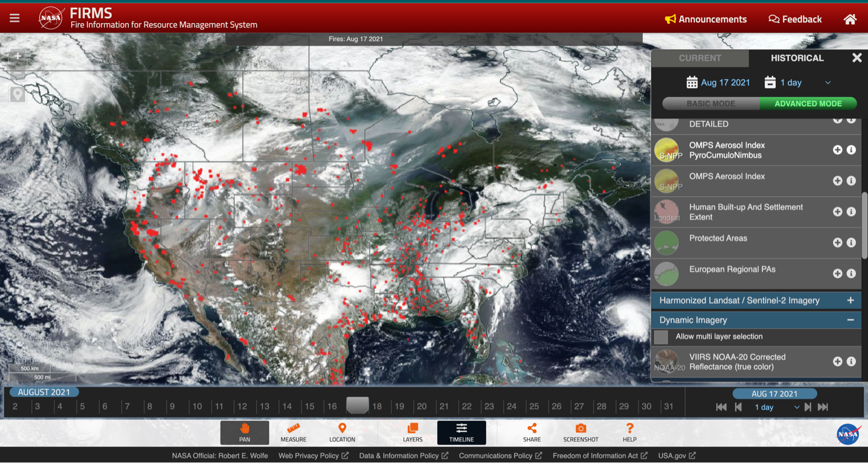
Task: Click the hamburger menu in top left corner
Action: click(x=15, y=17)
